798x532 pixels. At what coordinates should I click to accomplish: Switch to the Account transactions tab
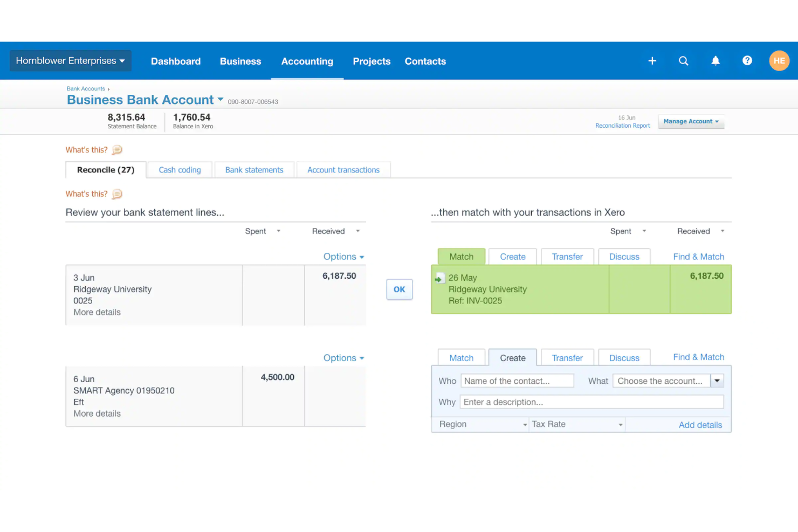343,169
